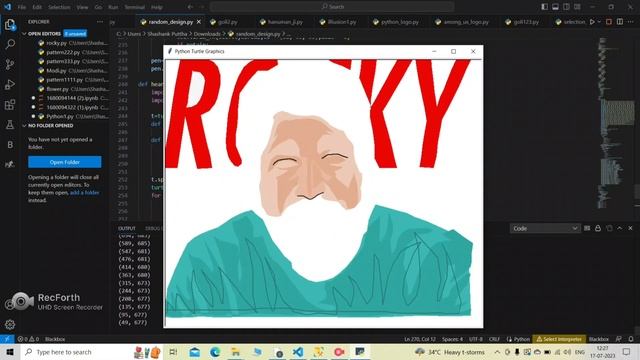Click the Open Folder button

64,162
